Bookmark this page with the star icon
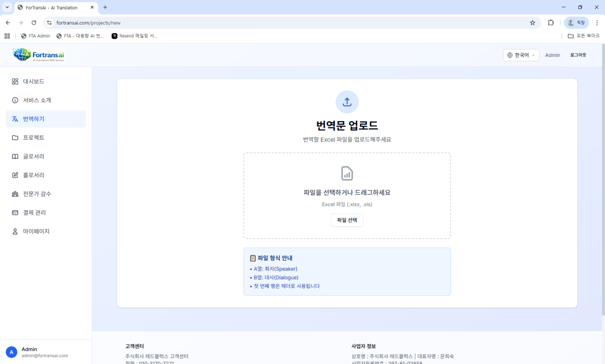 [x=533, y=23]
